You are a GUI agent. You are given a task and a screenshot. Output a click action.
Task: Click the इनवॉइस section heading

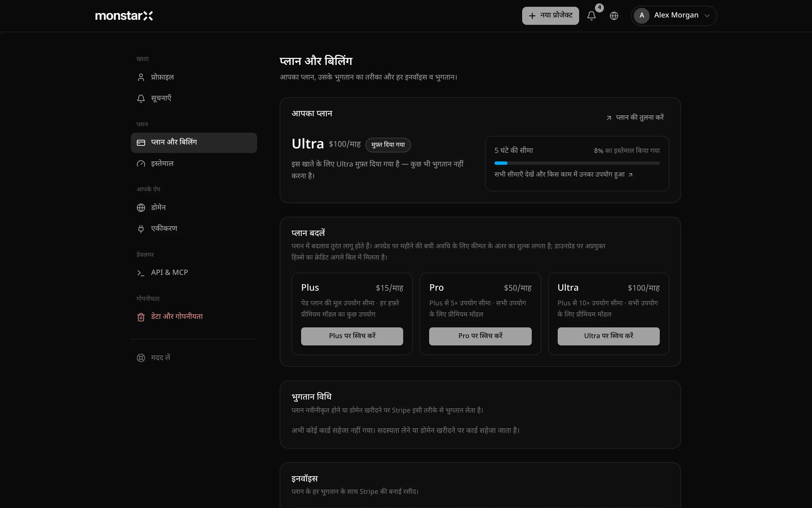coord(304,478)
